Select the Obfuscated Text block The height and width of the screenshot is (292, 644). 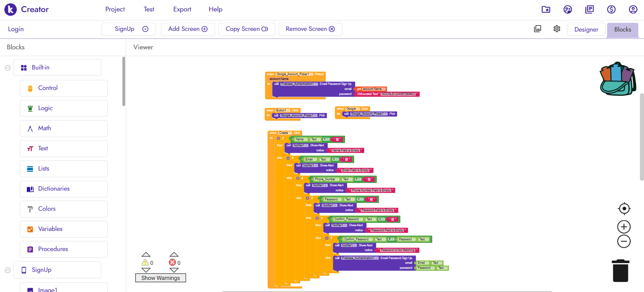click(x=387, y=94)
